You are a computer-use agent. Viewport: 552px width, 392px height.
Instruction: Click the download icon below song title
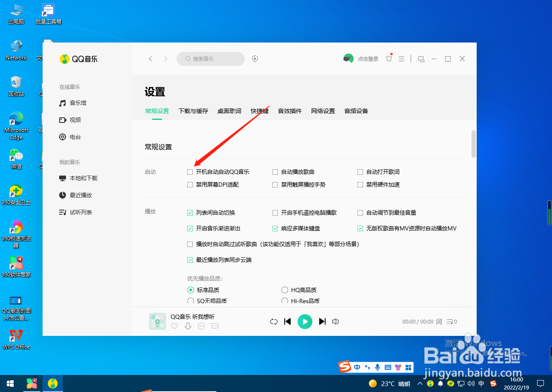188,326
